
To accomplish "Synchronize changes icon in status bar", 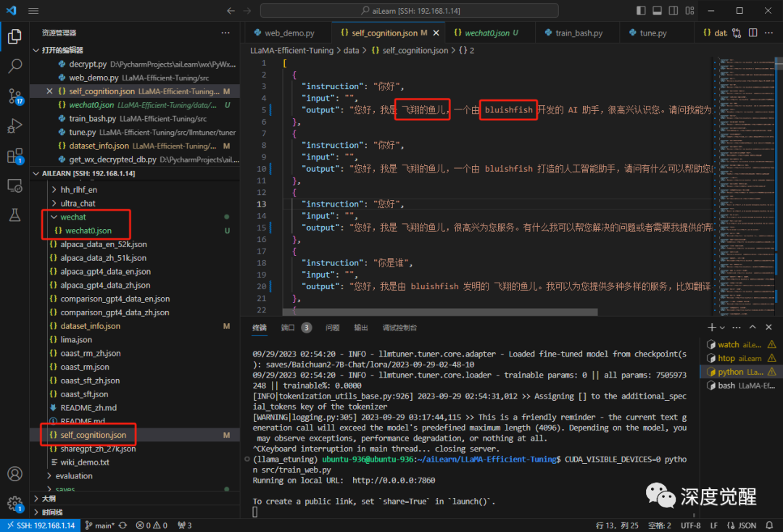I will pos(123,525).
